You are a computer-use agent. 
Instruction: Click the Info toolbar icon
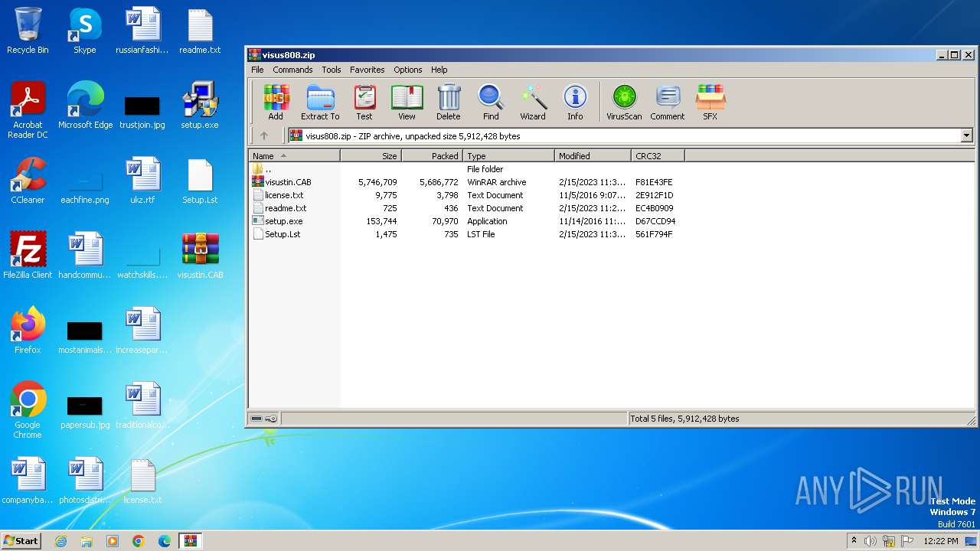575,103
